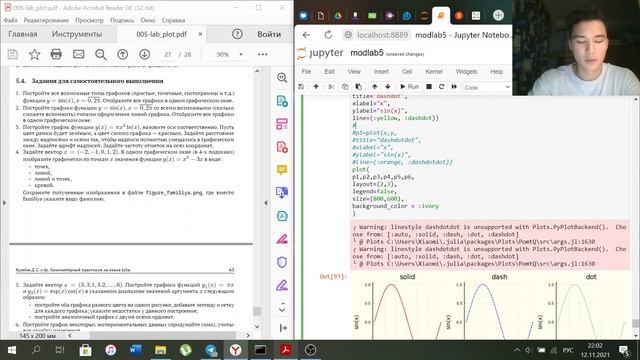Open Jupyter Cell menu
The image size is (640, 360).
407,71
